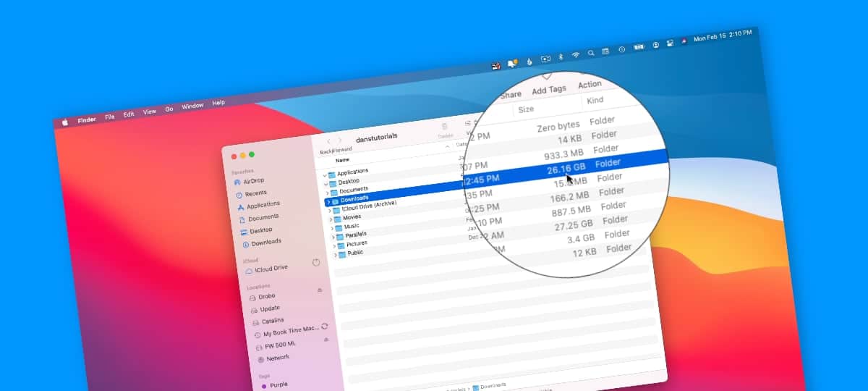868x391 pixels.
Task: Click the Network location in sidebar
Action: 277,358
